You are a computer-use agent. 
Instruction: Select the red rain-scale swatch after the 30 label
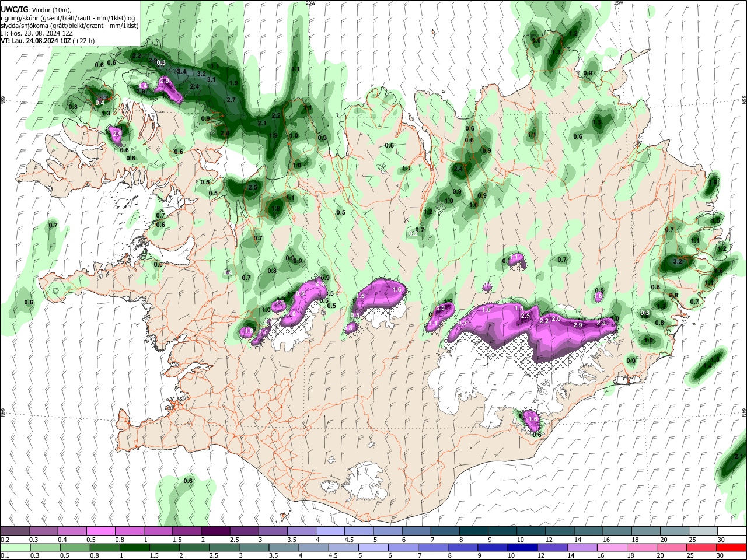click(731, 547)
